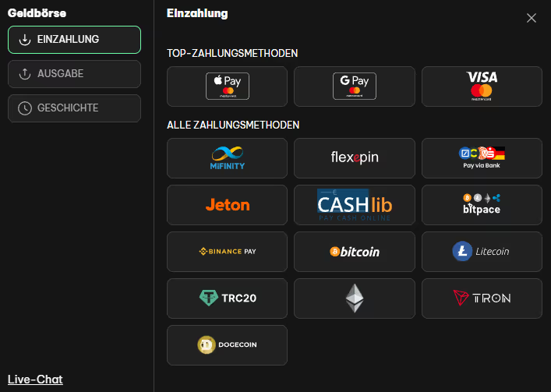Open the Live-Chat link
The height and width of the screenshot is (392, 551).
[x=35, y=380]
